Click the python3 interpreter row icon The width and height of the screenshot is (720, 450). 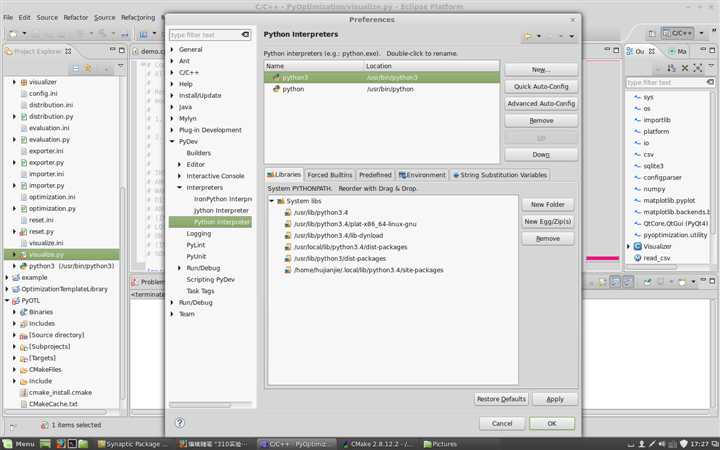coord(276,77)
